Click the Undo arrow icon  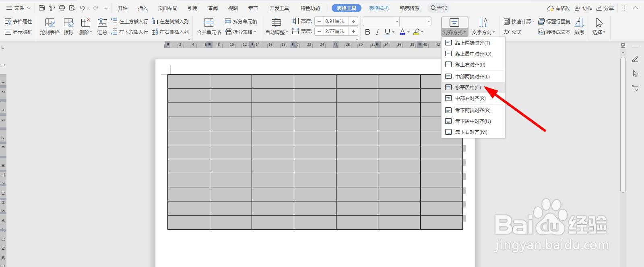click(x=82, y=8)
